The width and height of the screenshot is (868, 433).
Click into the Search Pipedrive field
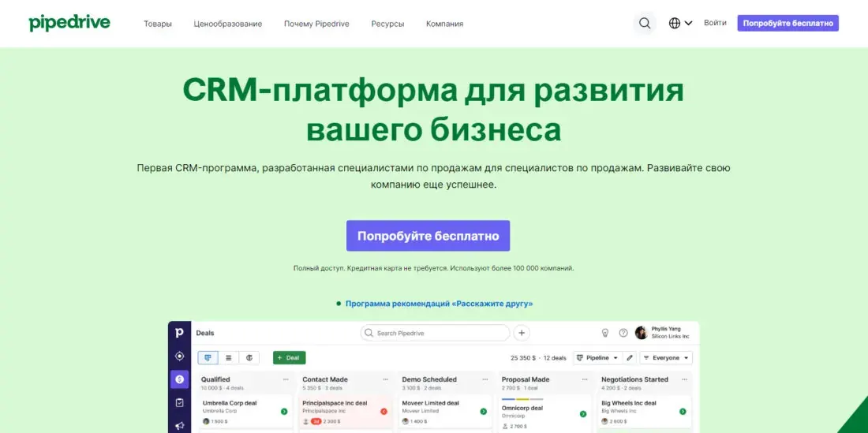(x=435, y=333)
